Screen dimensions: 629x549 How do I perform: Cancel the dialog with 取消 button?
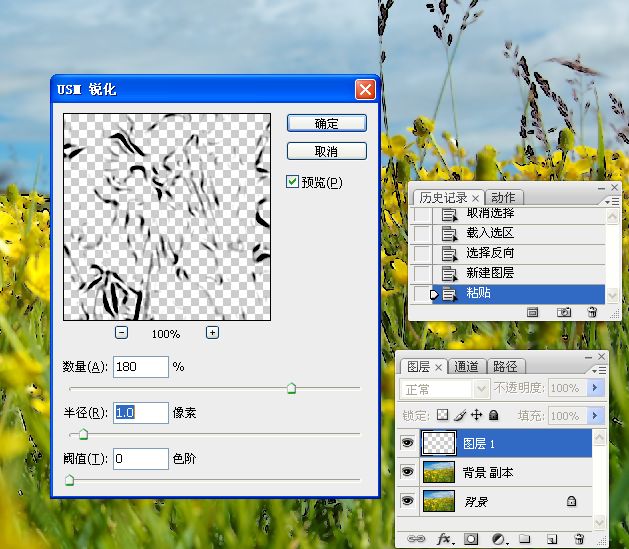tap(327, 151)
